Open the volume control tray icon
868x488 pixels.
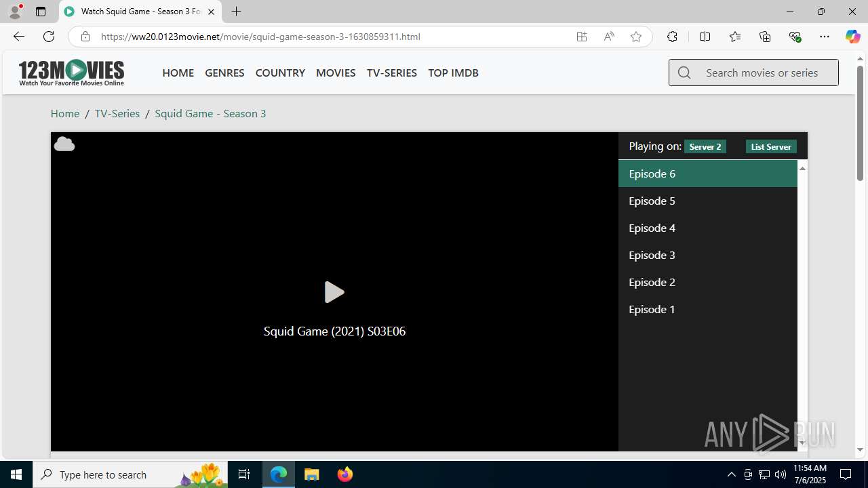(780, 474)
